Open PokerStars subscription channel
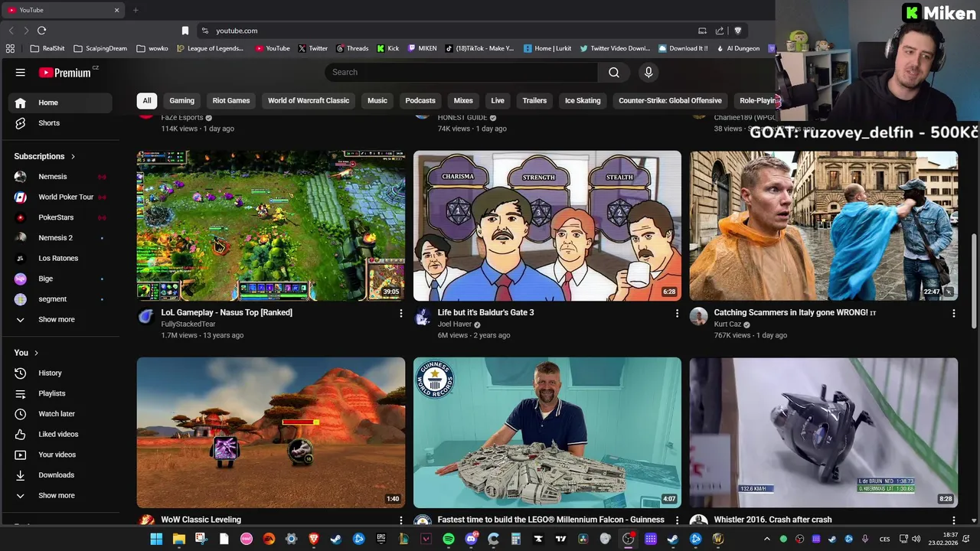Image resolution: width=980 pixels, height=551 pixels. click(x=60, y=217)
